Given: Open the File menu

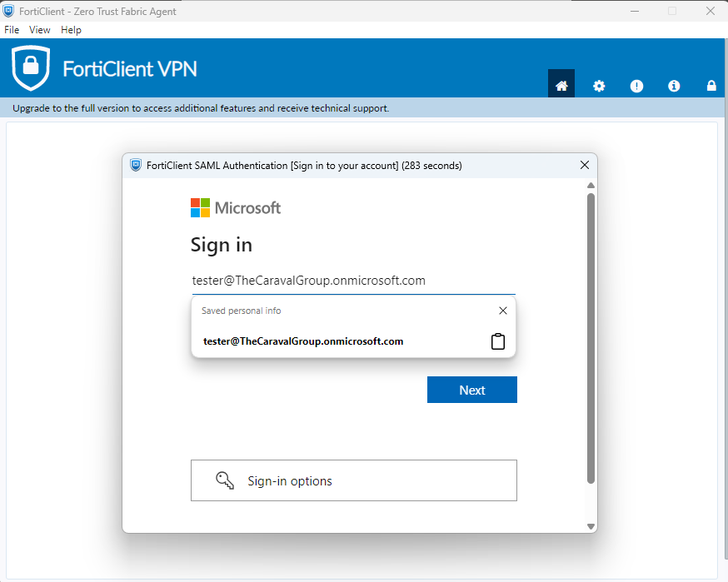Looking at the screenshot, I should [x=12, y=30].
